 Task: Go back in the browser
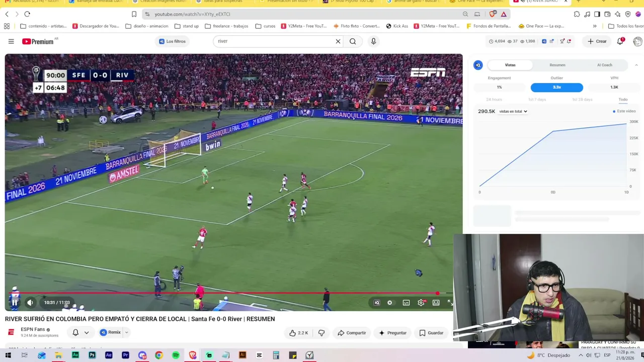(x=7, y=14)
